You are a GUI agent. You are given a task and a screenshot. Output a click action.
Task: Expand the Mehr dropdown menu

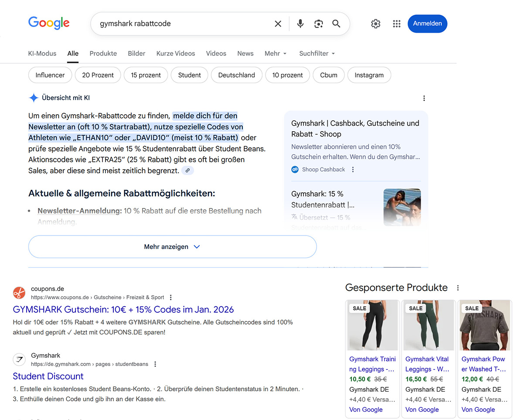point(276,53)
